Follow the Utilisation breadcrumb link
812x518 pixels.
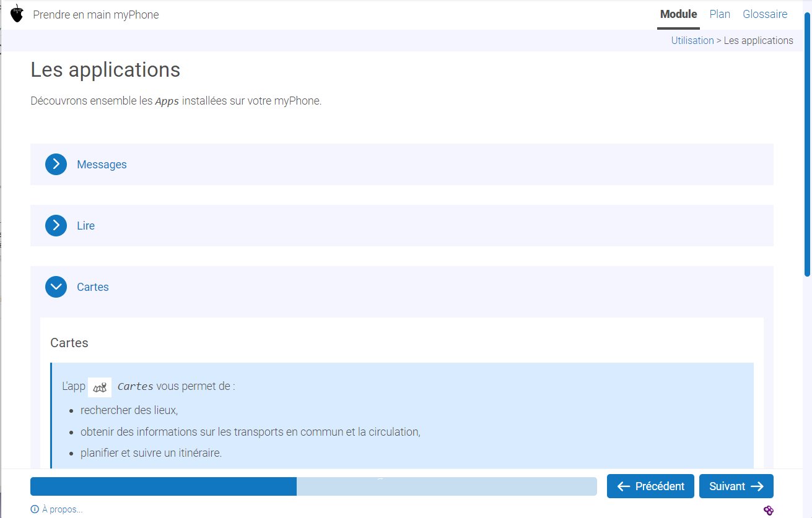pyautogui.click(x=692, y=41)
